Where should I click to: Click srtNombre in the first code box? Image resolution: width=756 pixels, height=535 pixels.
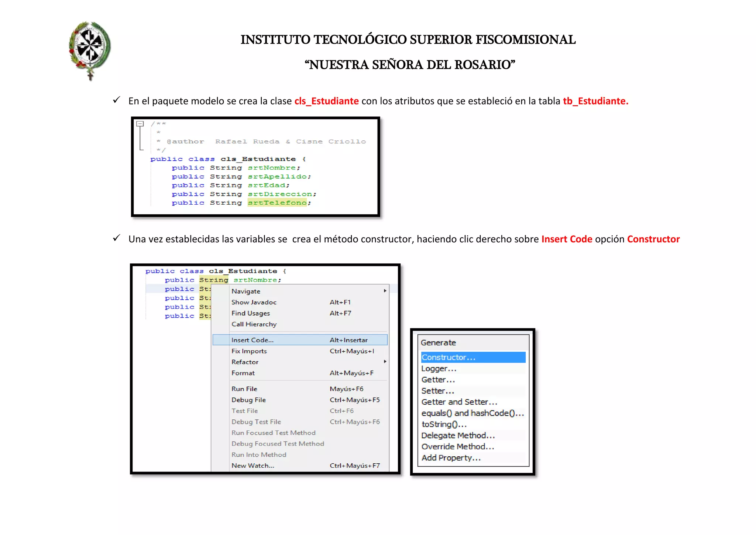click(x=272, y=168)
